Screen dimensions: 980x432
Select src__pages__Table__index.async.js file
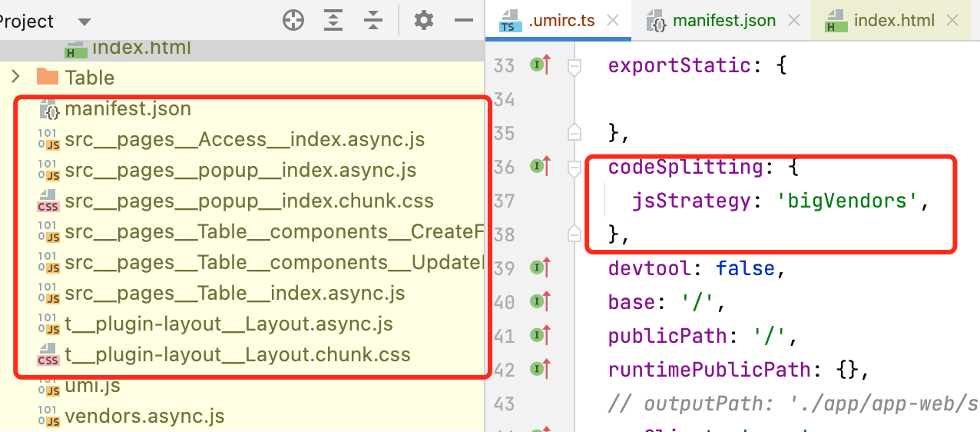click(x=234, y=293)
